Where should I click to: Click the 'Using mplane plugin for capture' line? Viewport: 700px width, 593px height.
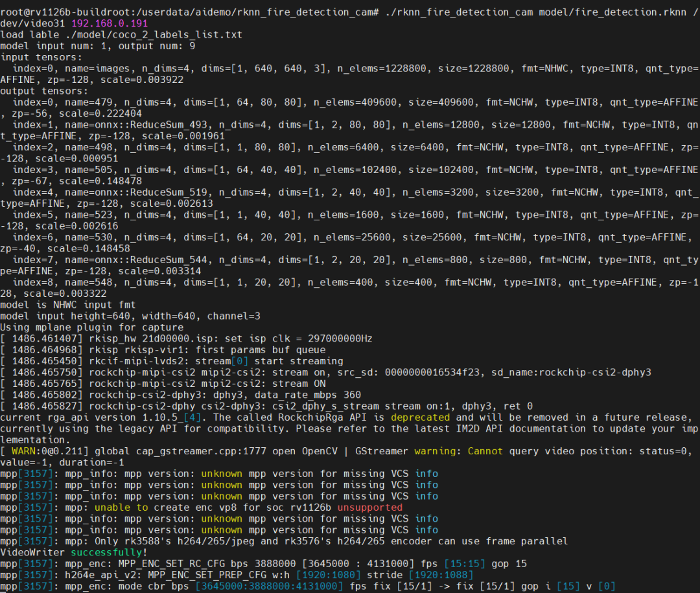[91, 327]
